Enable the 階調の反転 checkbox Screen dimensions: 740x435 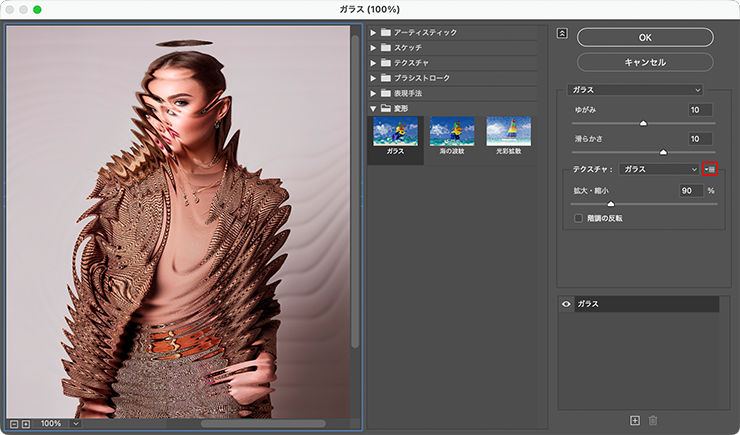[579, 217]
